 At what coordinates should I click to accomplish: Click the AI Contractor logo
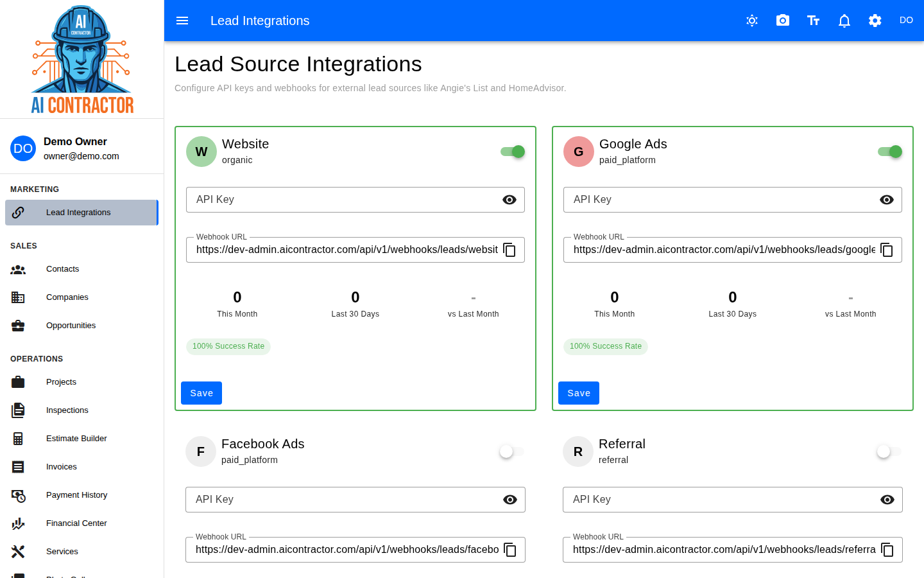coord(82,59)
